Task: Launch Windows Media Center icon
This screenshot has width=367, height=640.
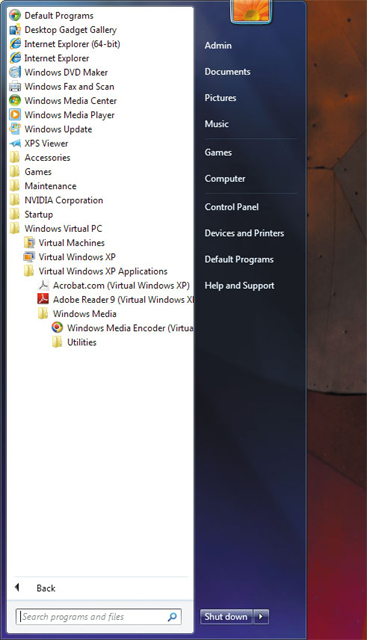Action: [x=15, y=100]
